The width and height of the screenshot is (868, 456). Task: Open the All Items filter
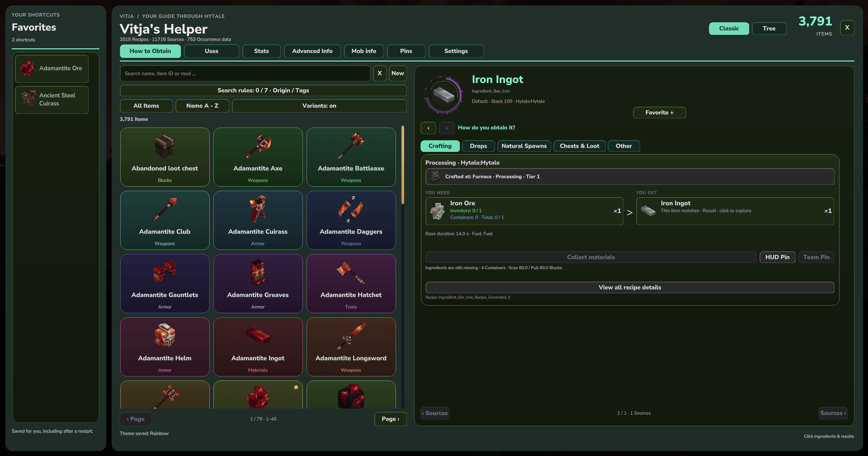pyautogui.click(x=146, y=106)
